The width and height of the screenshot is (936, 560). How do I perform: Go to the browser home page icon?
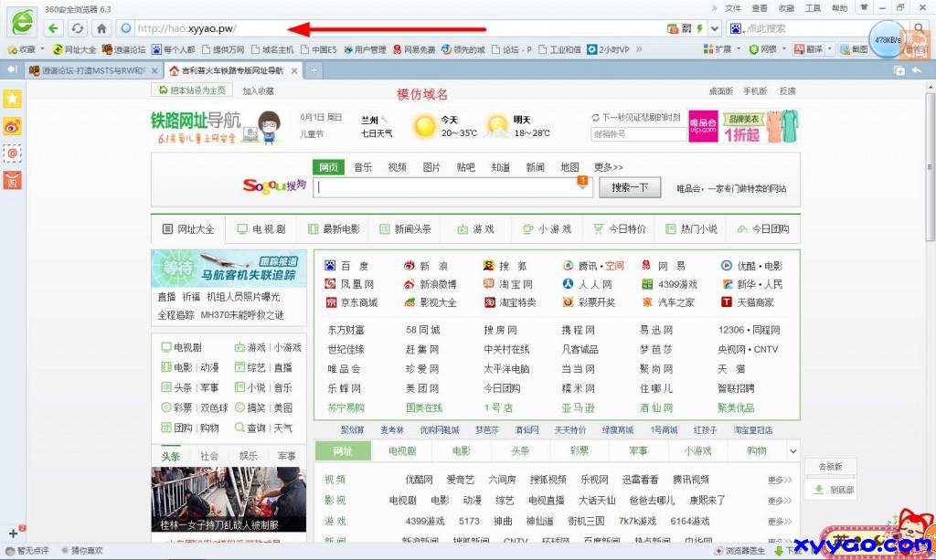(102, 28)
